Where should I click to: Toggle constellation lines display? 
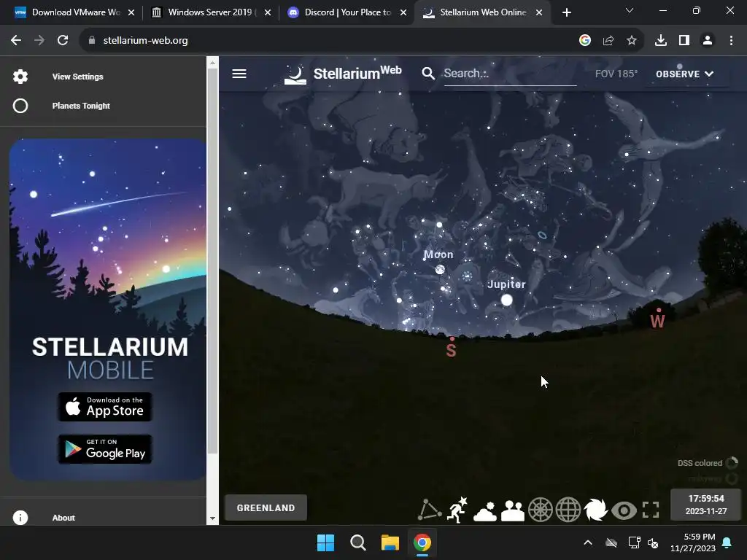430,510
